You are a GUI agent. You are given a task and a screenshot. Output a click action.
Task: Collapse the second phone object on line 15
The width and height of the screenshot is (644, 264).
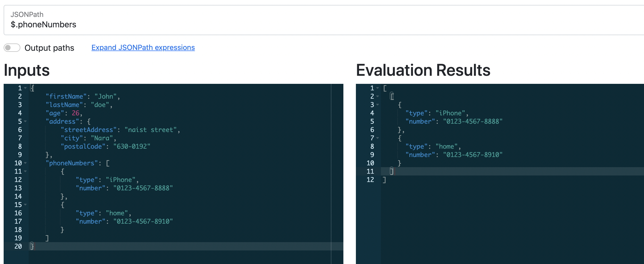pyautogui.click(x=25, y=205)
